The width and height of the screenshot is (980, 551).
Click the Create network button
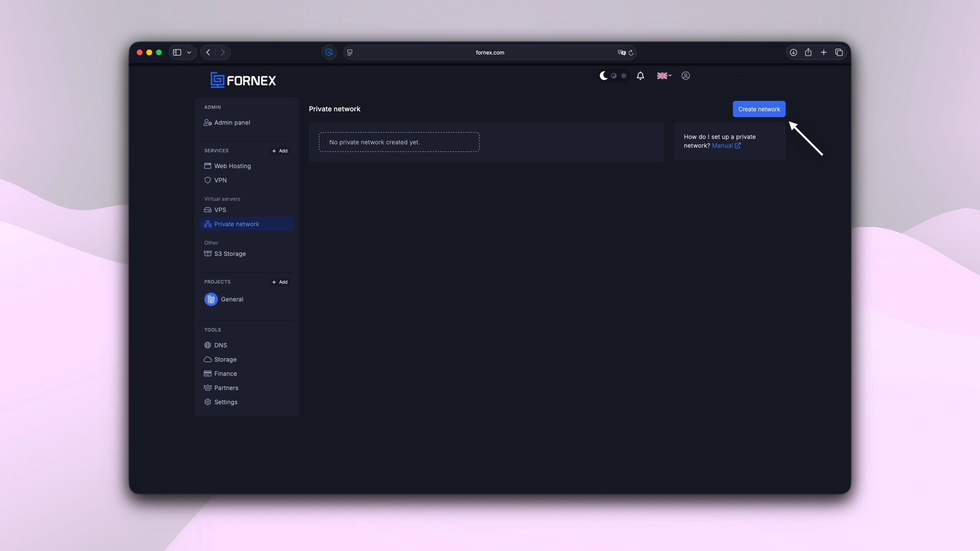pyautogui.click(x=759, y=109)
